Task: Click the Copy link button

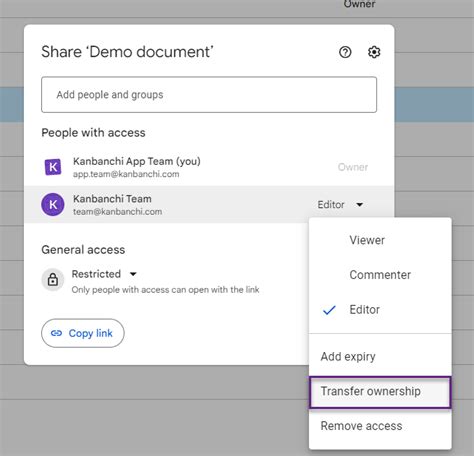Action: pyautogui.click(x=83, y=333)
